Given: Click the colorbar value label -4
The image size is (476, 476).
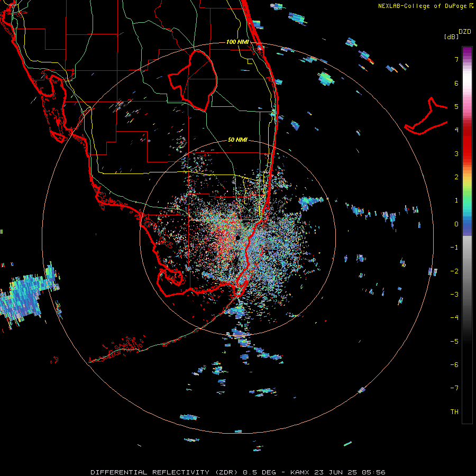Looking at the screenshot, I should (x=454, y=317).
